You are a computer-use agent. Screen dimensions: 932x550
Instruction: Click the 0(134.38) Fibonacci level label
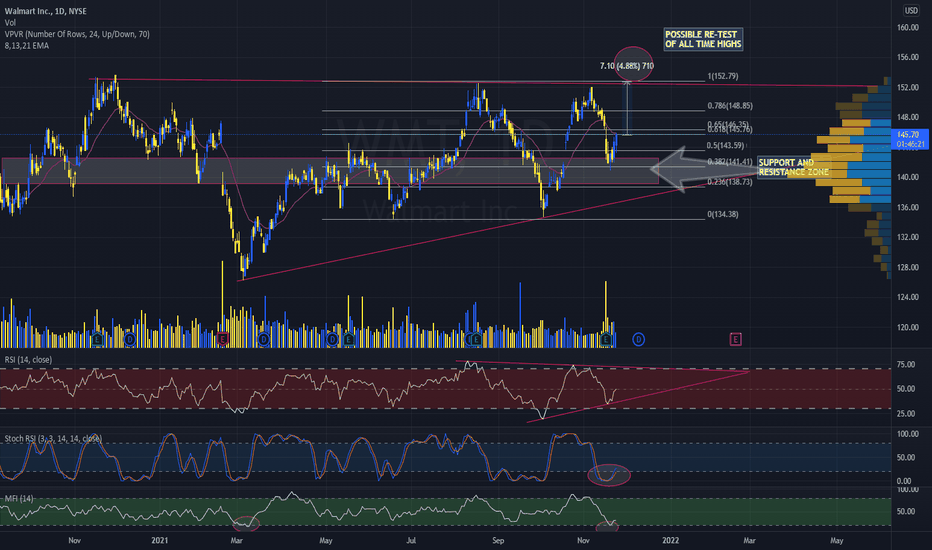pyautogui.click(x=723, y=214)
